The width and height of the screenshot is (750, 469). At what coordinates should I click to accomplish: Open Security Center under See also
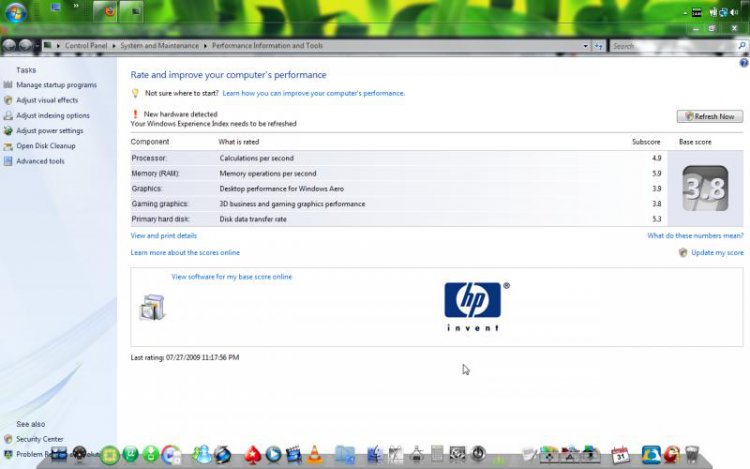[40, 439]
